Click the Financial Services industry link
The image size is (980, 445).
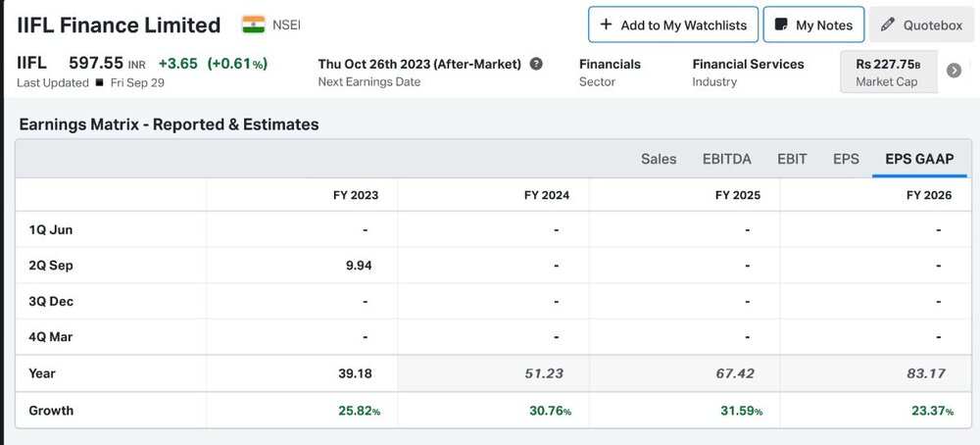[x=748, y=64]
